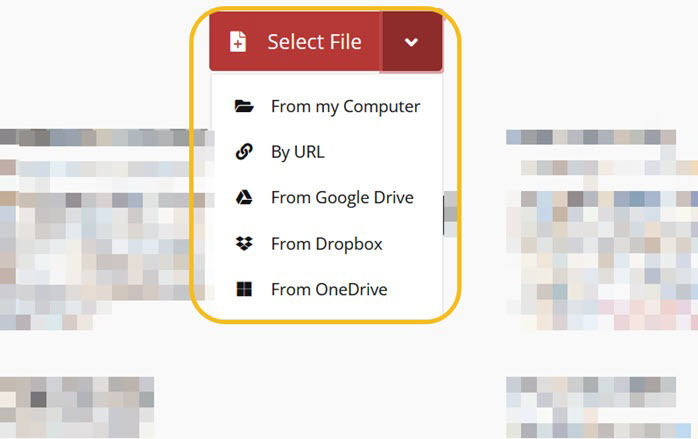Click the file-plus icon on Select File
This screenshot has height=439, width=698.
coord(238,42)
